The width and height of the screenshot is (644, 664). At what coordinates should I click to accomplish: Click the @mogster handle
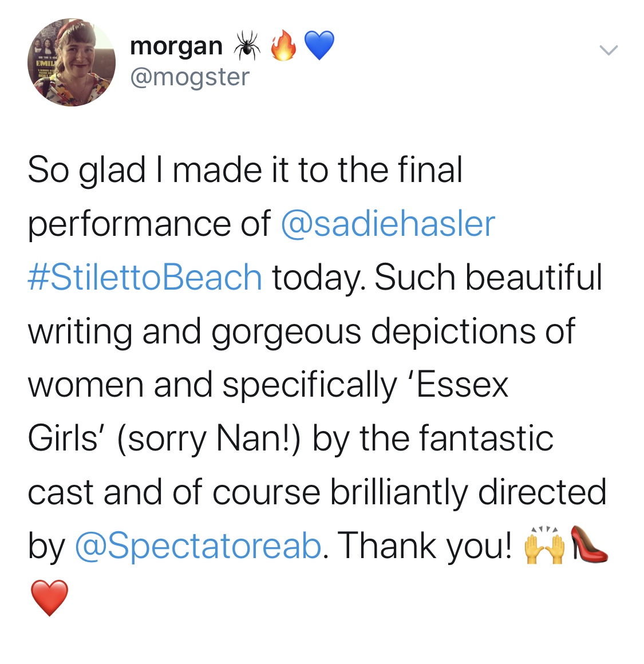point(190,77)
